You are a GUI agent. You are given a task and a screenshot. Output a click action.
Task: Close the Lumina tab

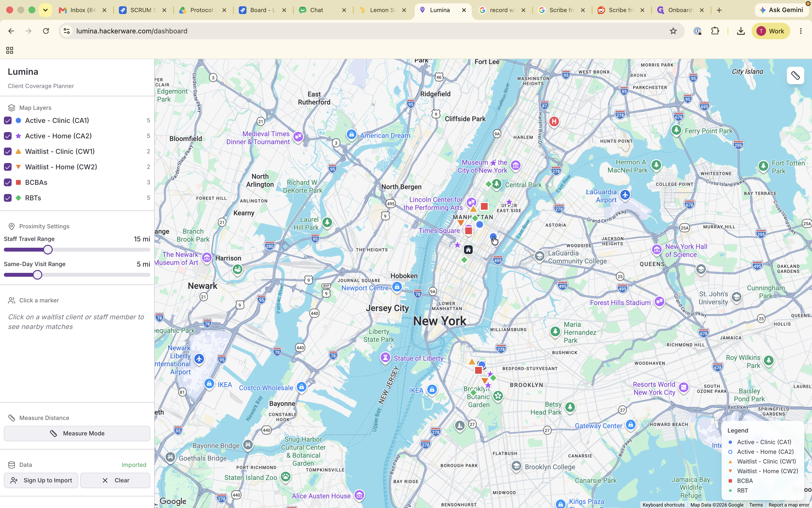point(464,10)
